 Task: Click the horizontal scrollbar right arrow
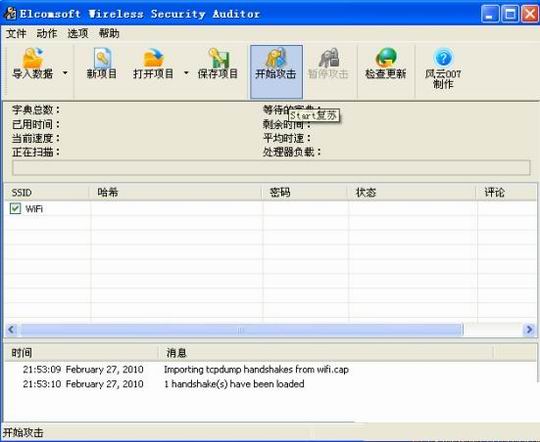(529, 330)
